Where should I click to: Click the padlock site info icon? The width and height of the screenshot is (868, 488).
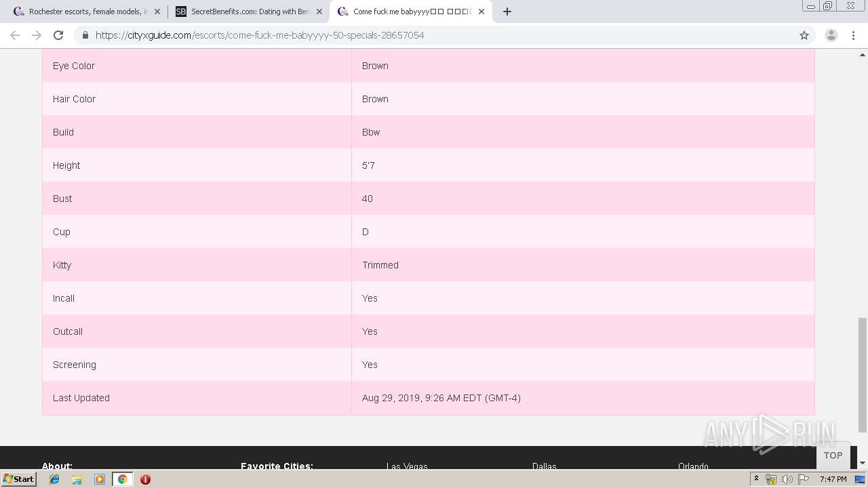point(85,35)
